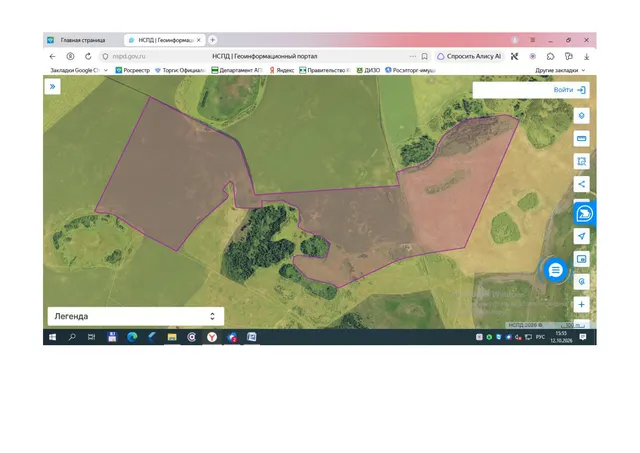Image resolution: width=640 pixels, height=453 pixels.
Task: Reload the page with the refresh icon
Action: coord(88,56)
